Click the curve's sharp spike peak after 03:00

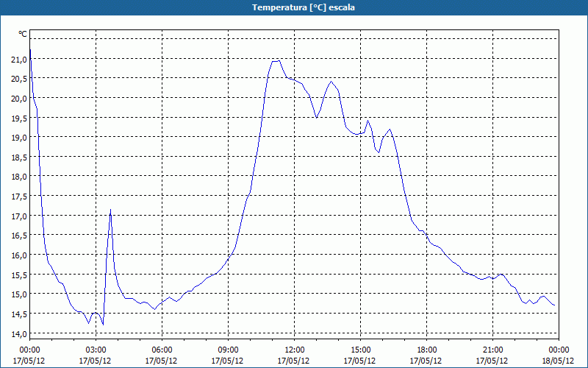111,210
